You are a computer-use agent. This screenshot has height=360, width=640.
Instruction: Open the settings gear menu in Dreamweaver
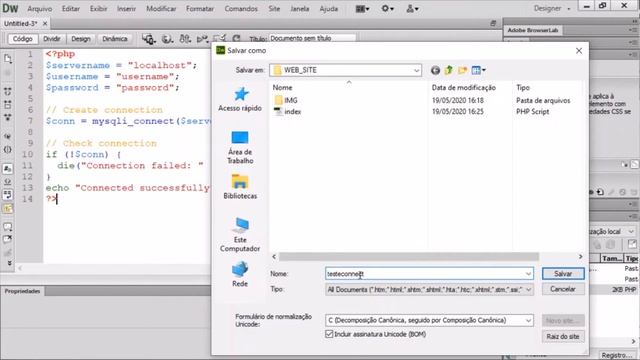[387, 9]
